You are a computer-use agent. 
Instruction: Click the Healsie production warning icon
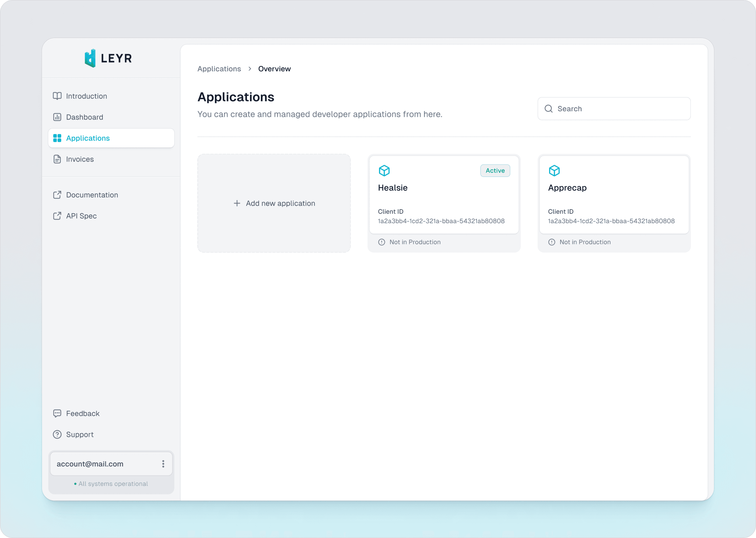382,242
